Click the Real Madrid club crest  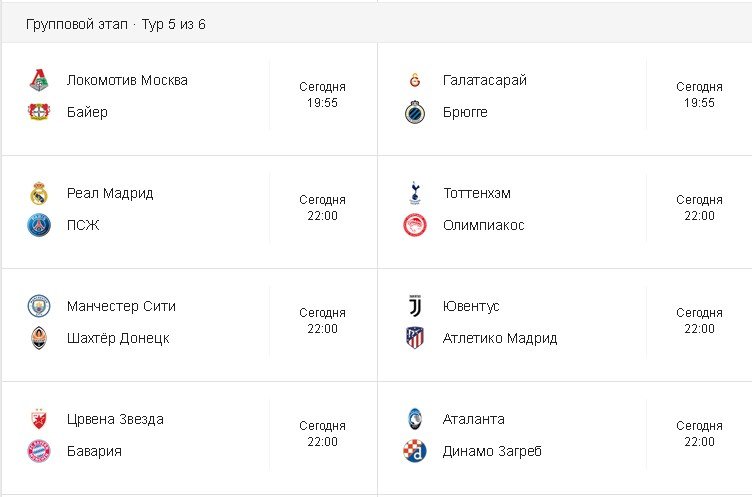[x=39, y=193]
